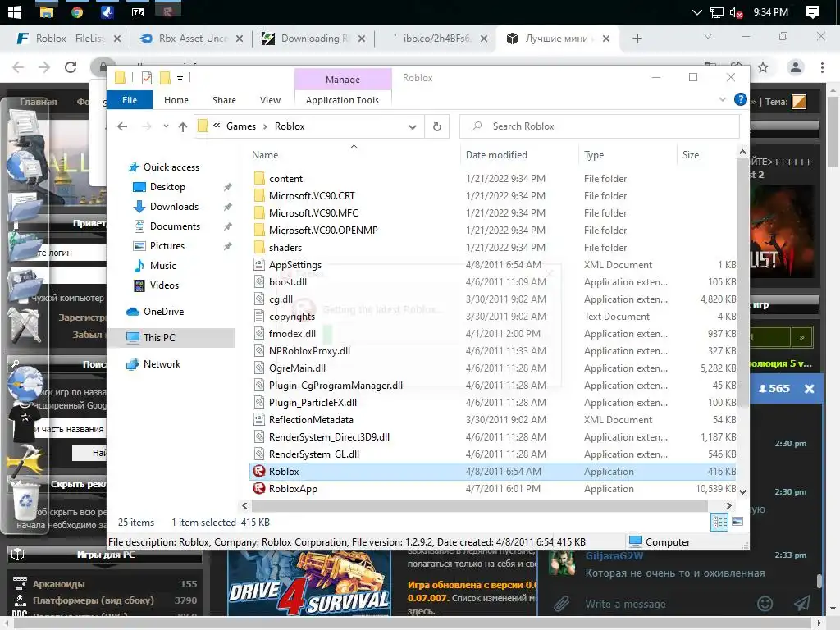
Task: Sort files by the Size column
Action: 691,155
